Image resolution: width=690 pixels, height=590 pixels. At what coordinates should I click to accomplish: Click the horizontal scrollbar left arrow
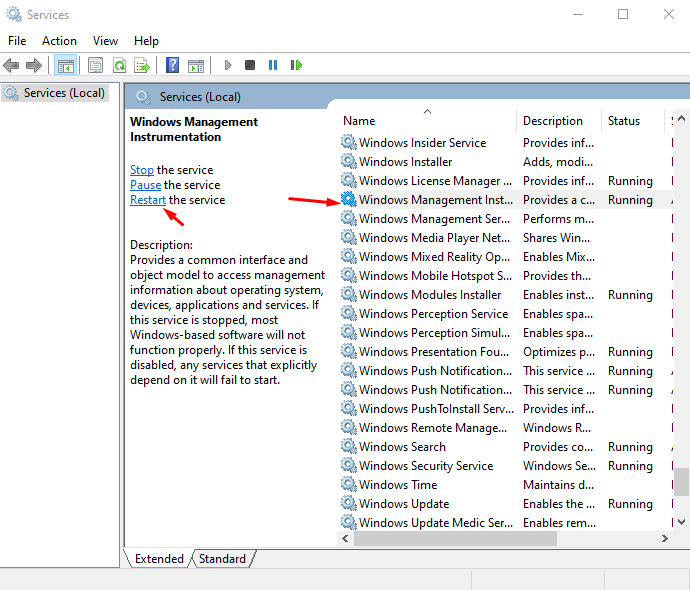(345, 538)
